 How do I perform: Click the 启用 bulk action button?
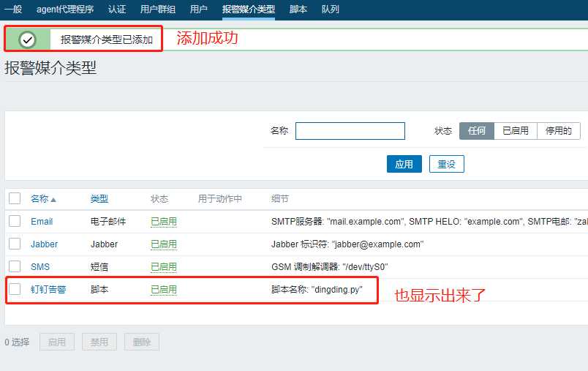pos(57,342)
